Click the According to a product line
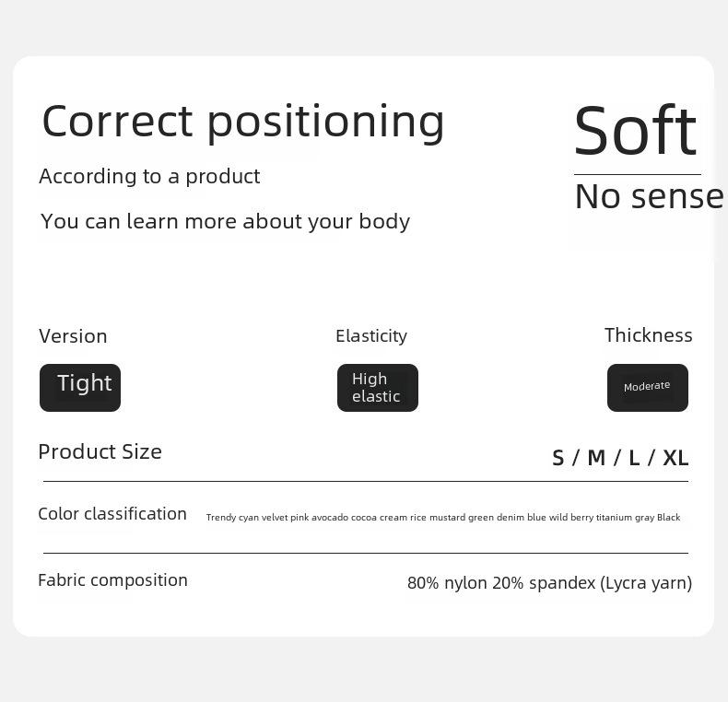Viewport: 728px width, 702px height. 149,177
